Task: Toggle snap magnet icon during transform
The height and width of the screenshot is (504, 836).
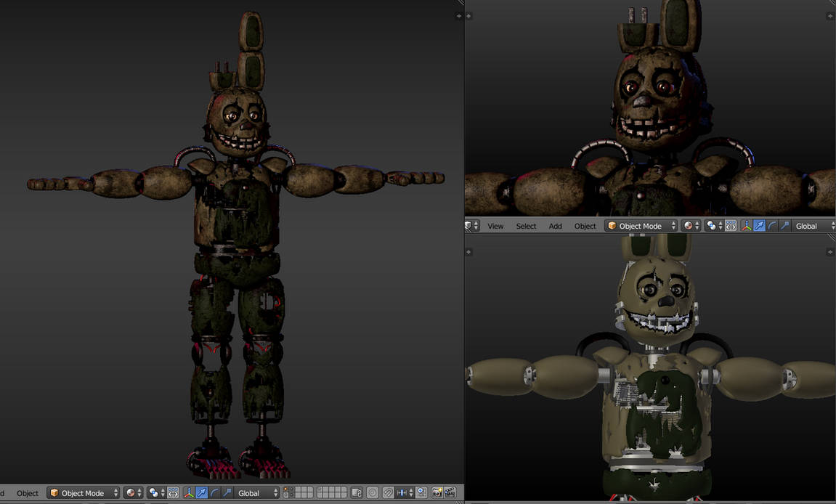Action: click(x=388, y=493)
